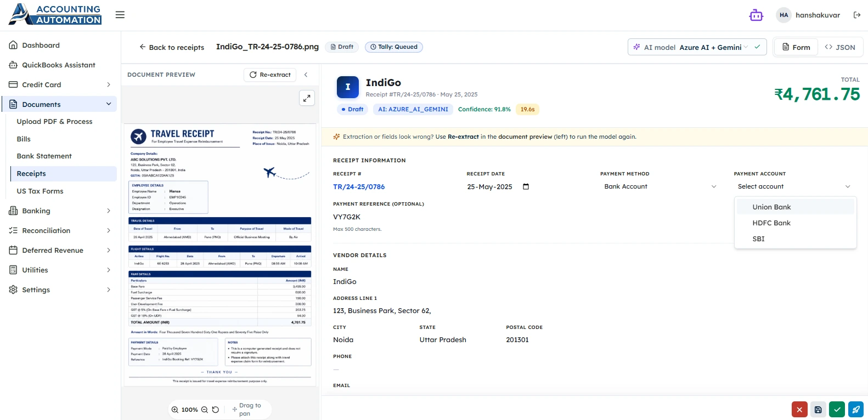Open QuickBooks Assistant in sidebar
Image resolution: width=868 pixels, height=420 pixels.
point(60,65)
